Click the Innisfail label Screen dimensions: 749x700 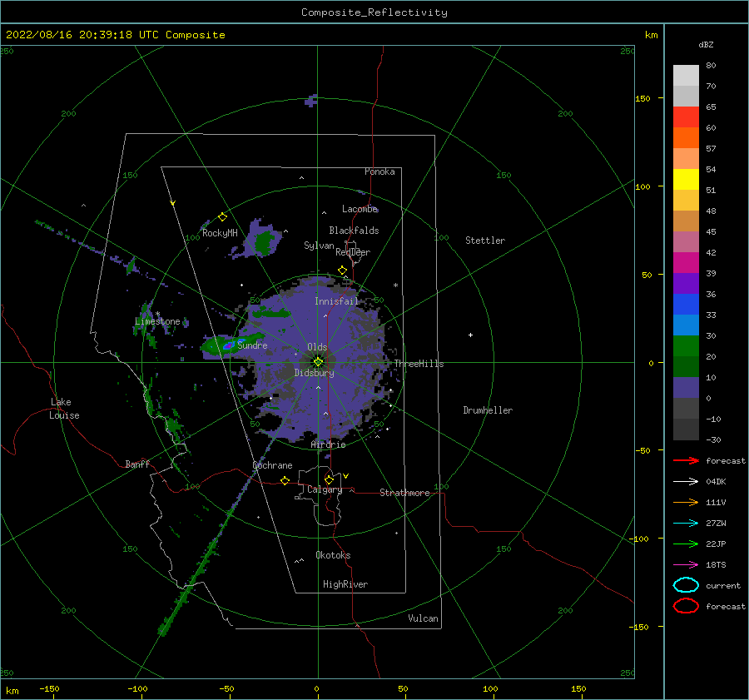[x=336, y=301]
